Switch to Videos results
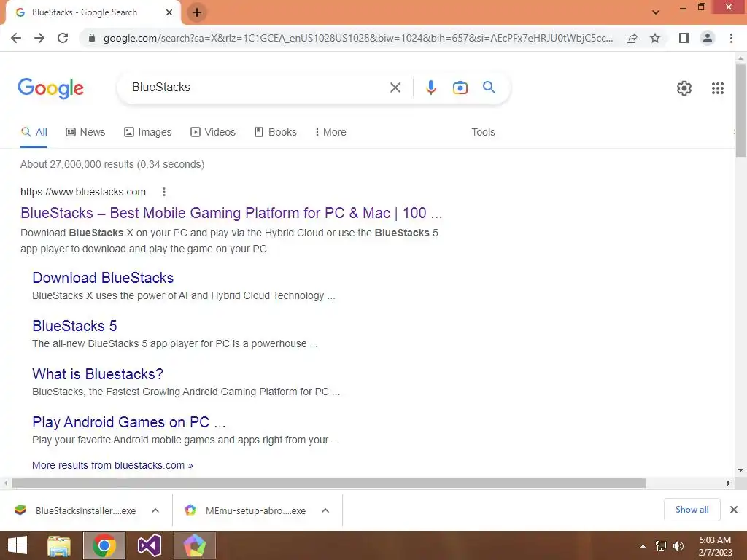The height and width of the screenshot is (560, 747). click(x=213, y=132)
